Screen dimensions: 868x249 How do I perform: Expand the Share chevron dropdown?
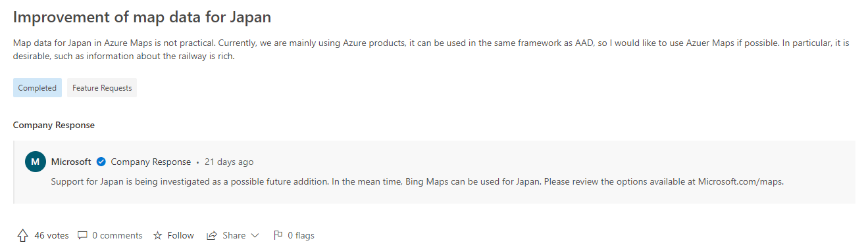[255, 235]
